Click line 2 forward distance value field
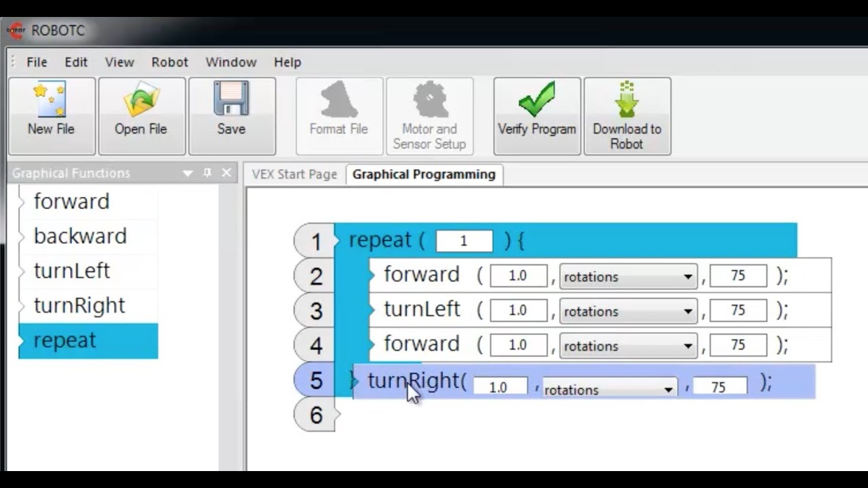The image size is (868, 488). [518, 276]
